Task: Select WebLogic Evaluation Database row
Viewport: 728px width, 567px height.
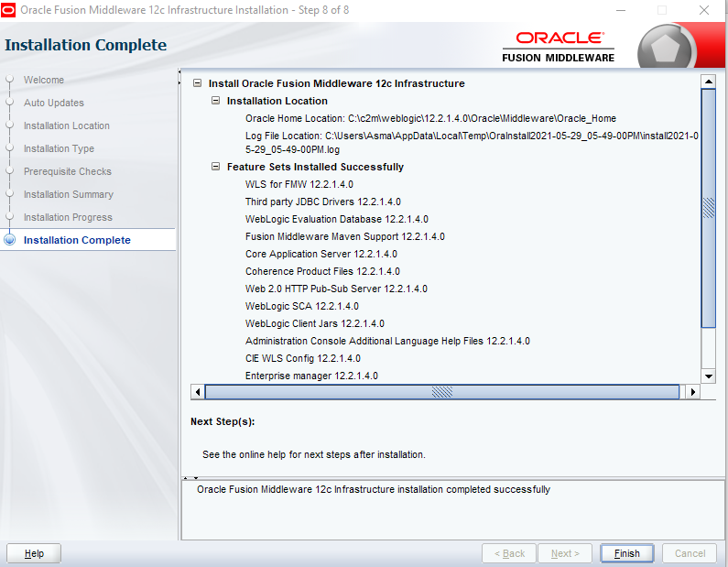Action: click(337, 219)
